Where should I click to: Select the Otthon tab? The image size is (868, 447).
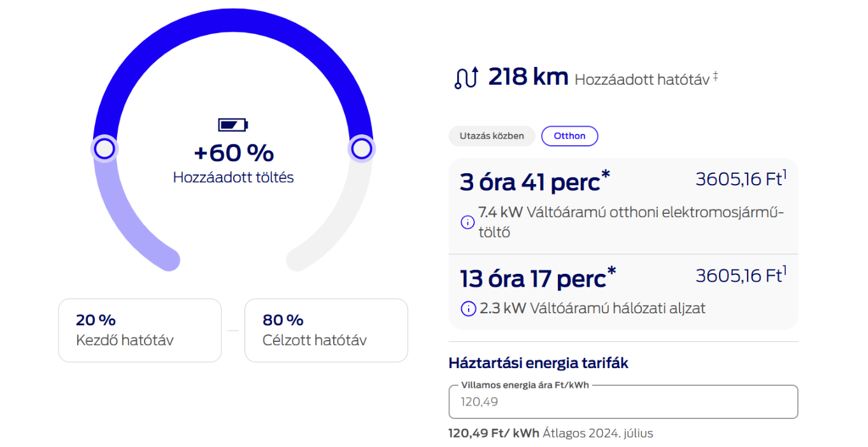(x=569, y=136)
